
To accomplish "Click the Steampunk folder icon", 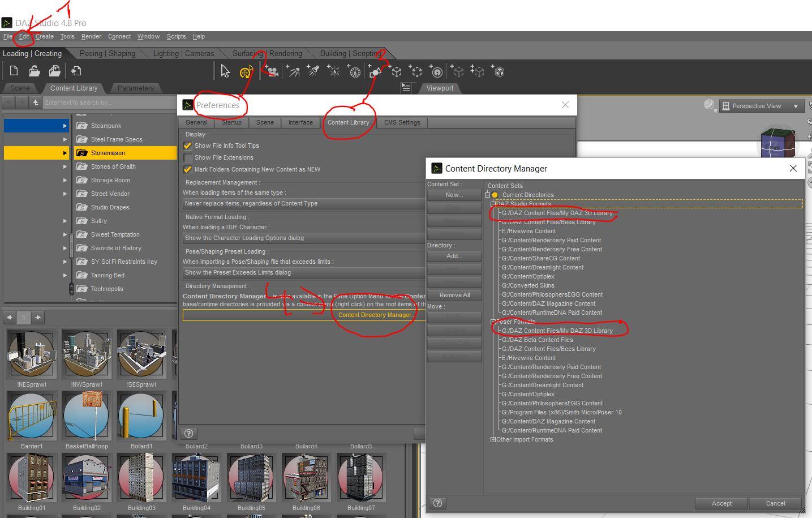I will pos(82,126).
